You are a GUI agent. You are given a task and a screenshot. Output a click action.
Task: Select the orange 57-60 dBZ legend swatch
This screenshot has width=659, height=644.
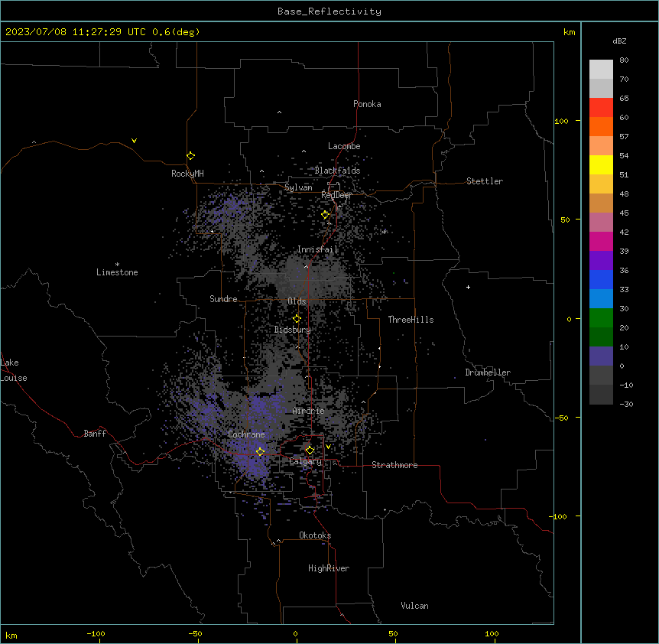[601, 126]
